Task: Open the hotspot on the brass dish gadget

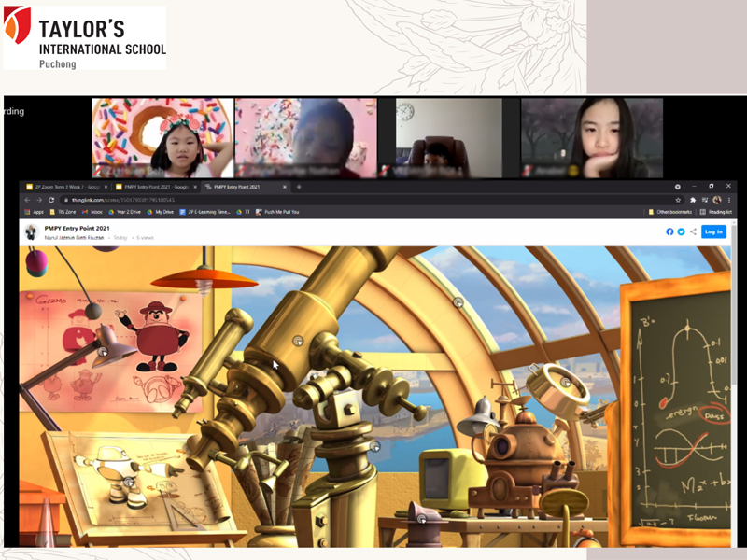Action: [566, 382]
